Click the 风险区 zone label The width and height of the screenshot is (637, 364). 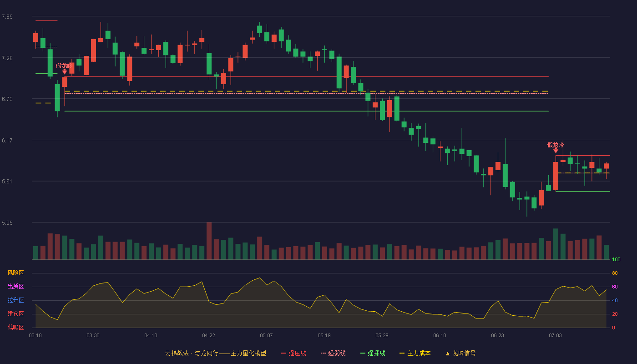pyautogui.click(x=15, y=273)
